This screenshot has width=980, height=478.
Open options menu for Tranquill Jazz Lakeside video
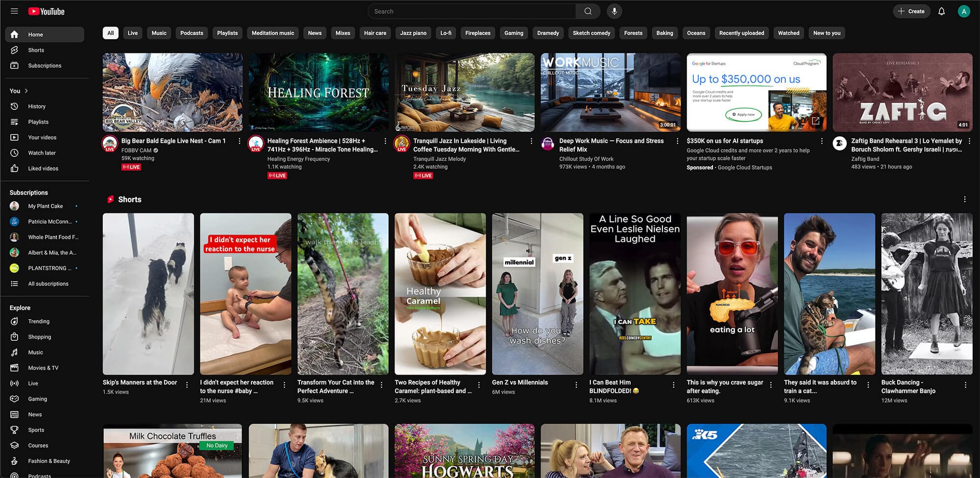pyautogui.click(x=531, y=141)
